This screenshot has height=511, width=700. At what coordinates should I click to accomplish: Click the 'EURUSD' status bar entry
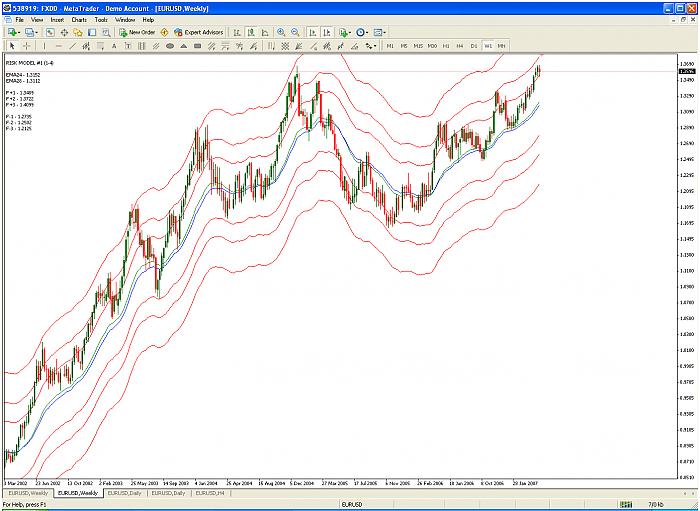(x=352, y=504)
